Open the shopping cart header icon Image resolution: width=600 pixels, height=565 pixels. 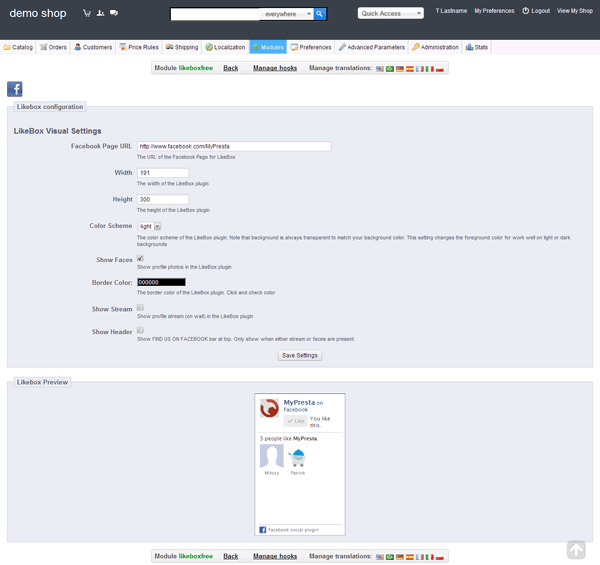(88, 14)
